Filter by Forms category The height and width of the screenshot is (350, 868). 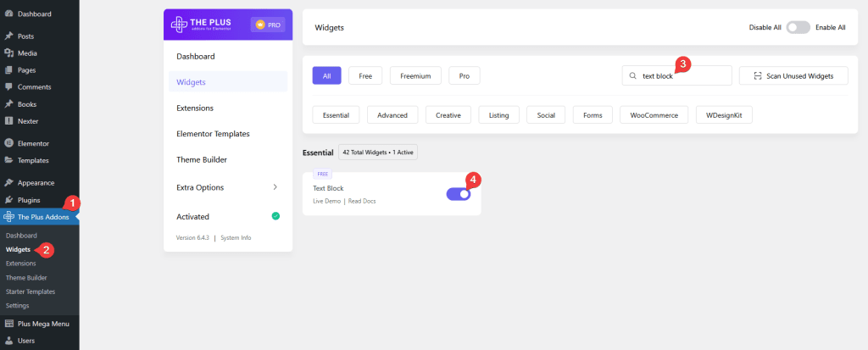click(x=593, y=115)
